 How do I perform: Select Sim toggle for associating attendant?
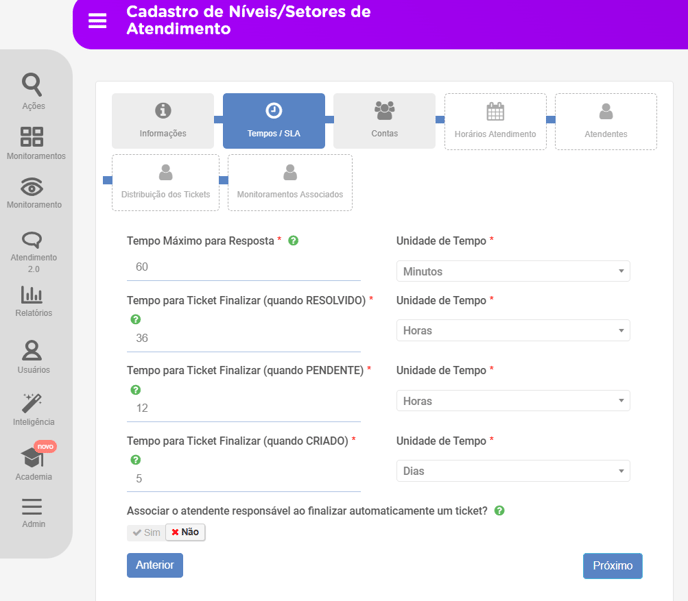click(x=146, y=533)
